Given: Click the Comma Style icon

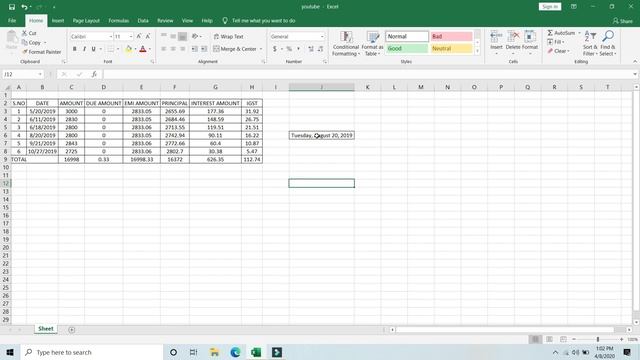Looking at the screenshot, I should coord(298,49).
